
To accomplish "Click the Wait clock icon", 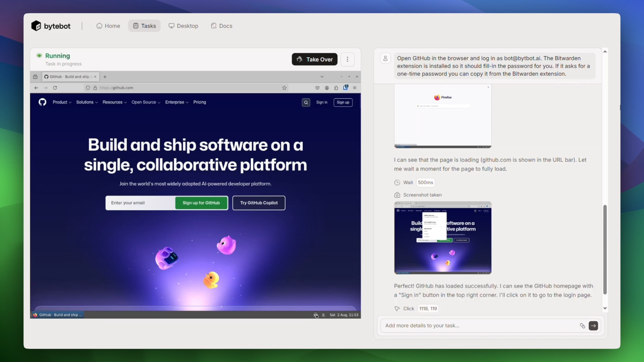I will point(397,183).
